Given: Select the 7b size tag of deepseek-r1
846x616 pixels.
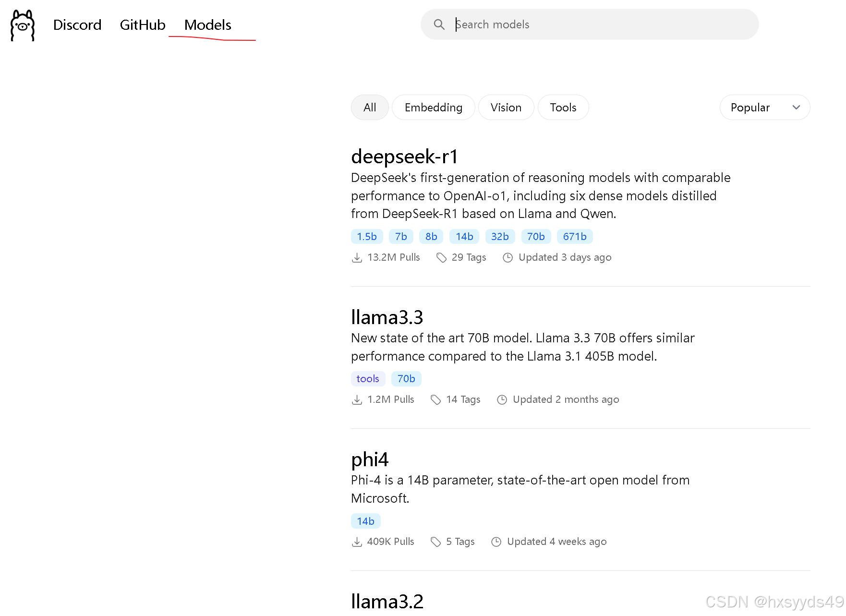Looking at the screenshot, I should pyautogui.click(x=401, y=237).
